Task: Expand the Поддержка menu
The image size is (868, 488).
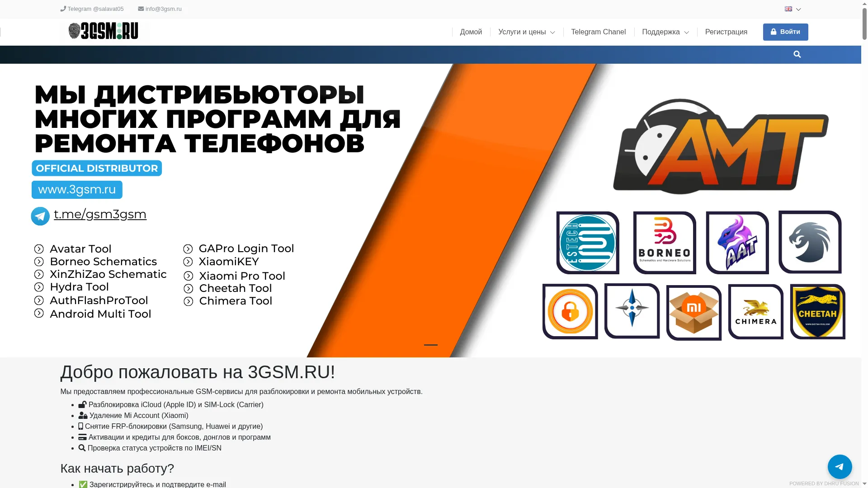Action: click(x=665, y=32)
